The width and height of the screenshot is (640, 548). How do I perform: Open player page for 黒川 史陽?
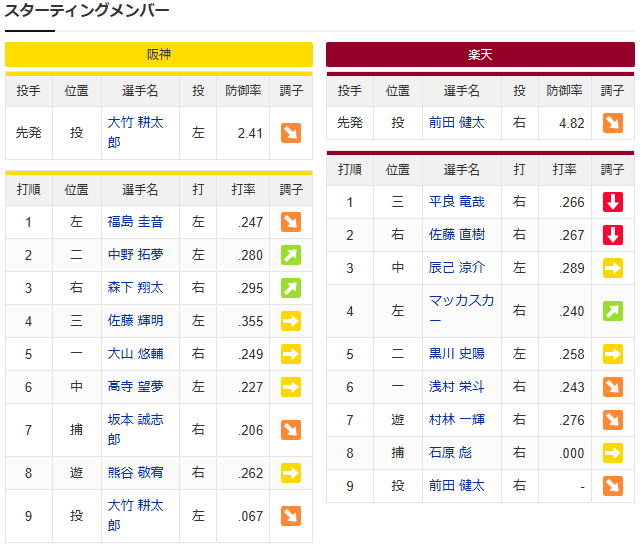tap(457, 354)
